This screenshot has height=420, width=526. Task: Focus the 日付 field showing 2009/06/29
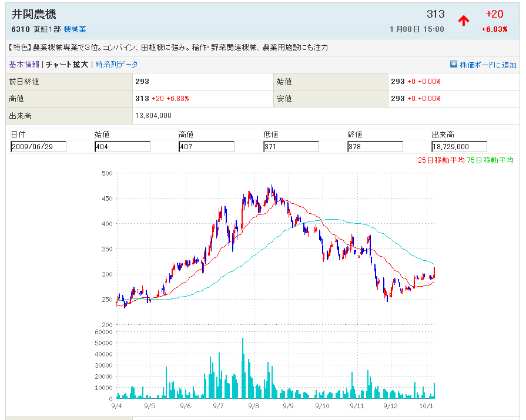coord(38,147)
